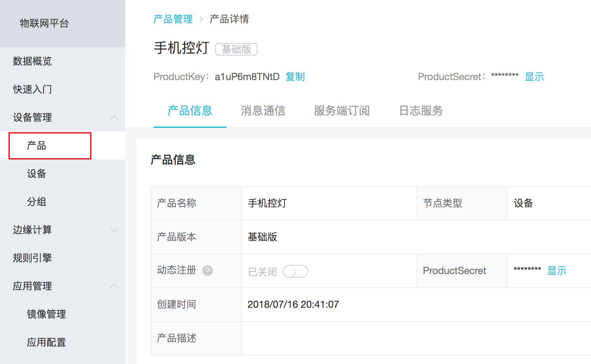Open the 服务端订阅 tab
Image resolution: width=591 pixels, height=364 pixels.
tap(342, 111)
